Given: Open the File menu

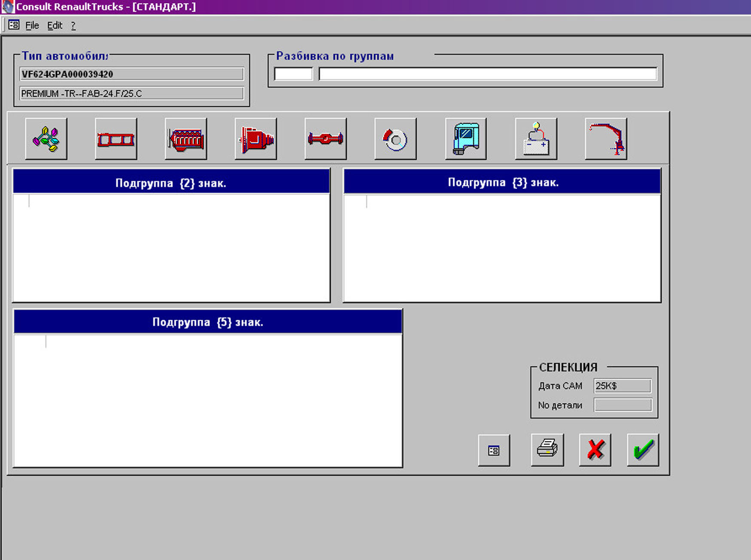Looking at the screenshot, I should 32,25.
